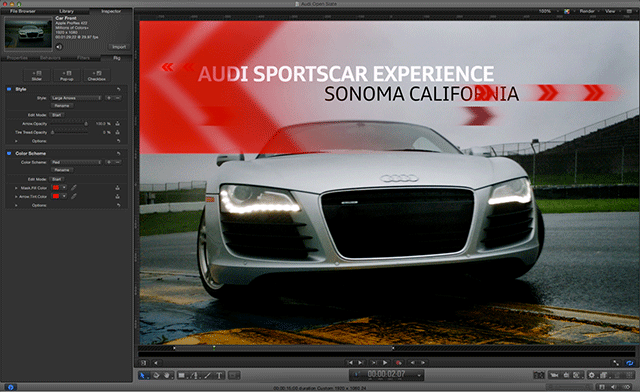
Task: Switch to the Library tab
Action: point(66,11)
